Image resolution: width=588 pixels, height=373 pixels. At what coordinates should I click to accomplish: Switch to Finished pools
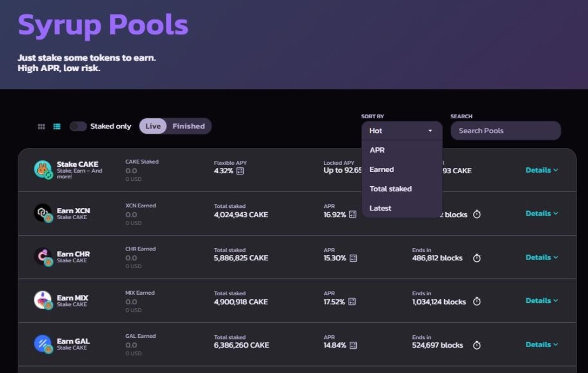click(x=189, y=126)
